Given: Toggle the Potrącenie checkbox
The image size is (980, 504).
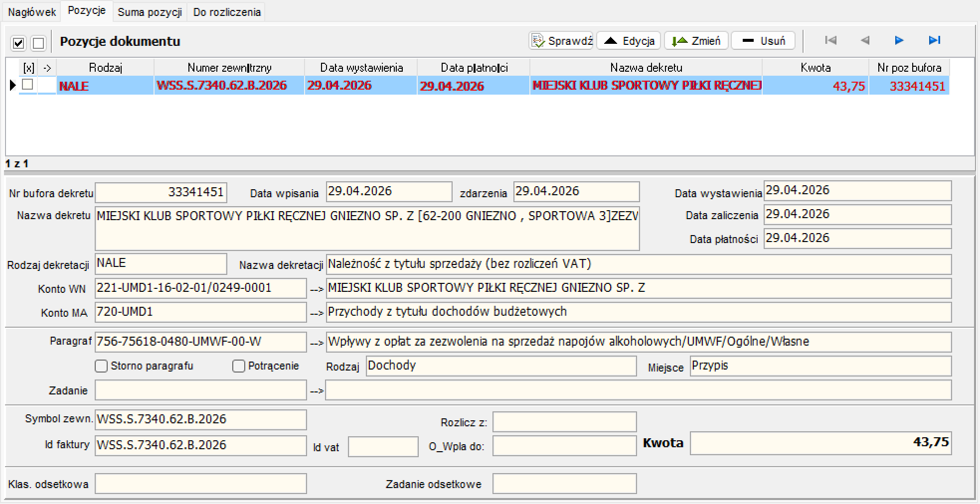Looking at the screenshot, I should [239, 366].
